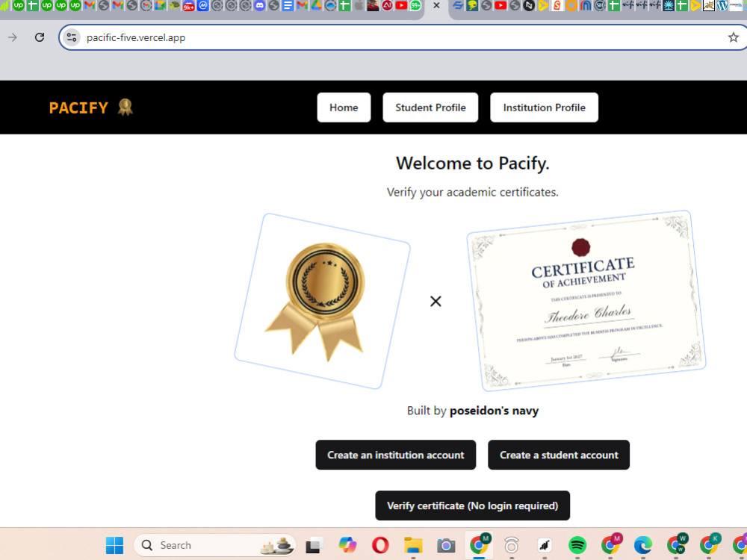Switch to the Google Drive browser tab
The image size is (747, 560).
click(x=316, y=5)
